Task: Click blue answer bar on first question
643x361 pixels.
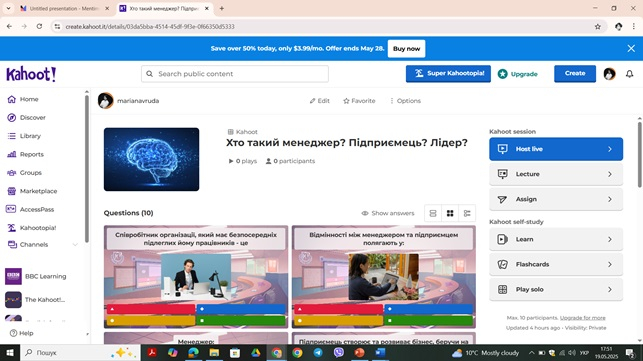Action: [x=241, y=309]
